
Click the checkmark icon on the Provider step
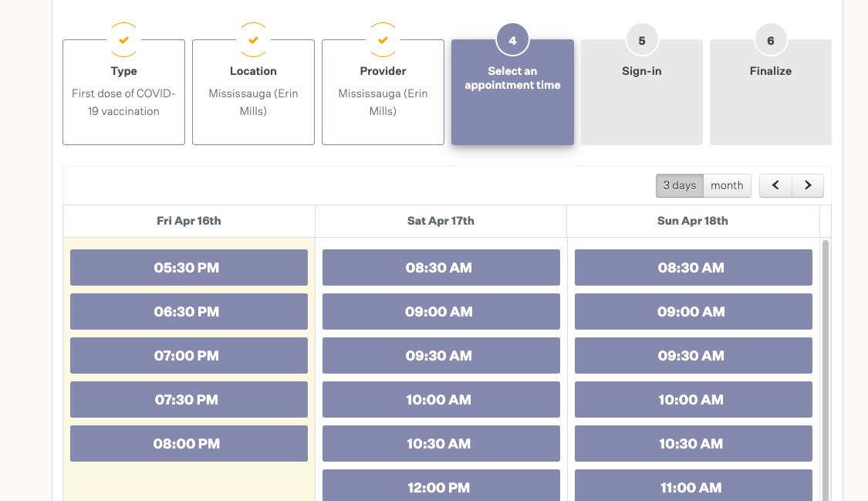[383, 39]
